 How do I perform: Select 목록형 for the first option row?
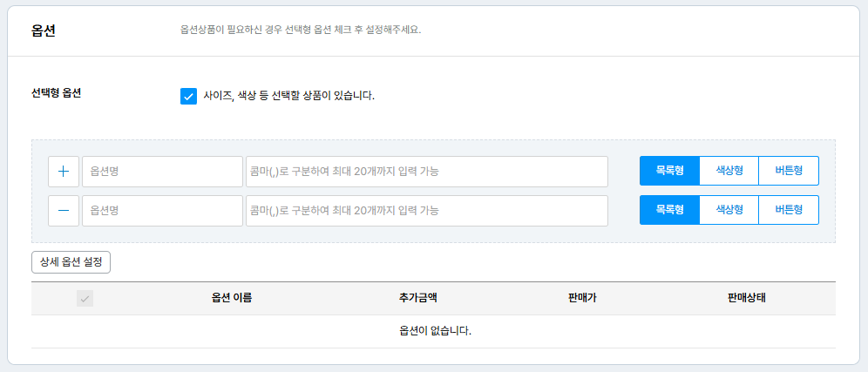tap(669, 172)
